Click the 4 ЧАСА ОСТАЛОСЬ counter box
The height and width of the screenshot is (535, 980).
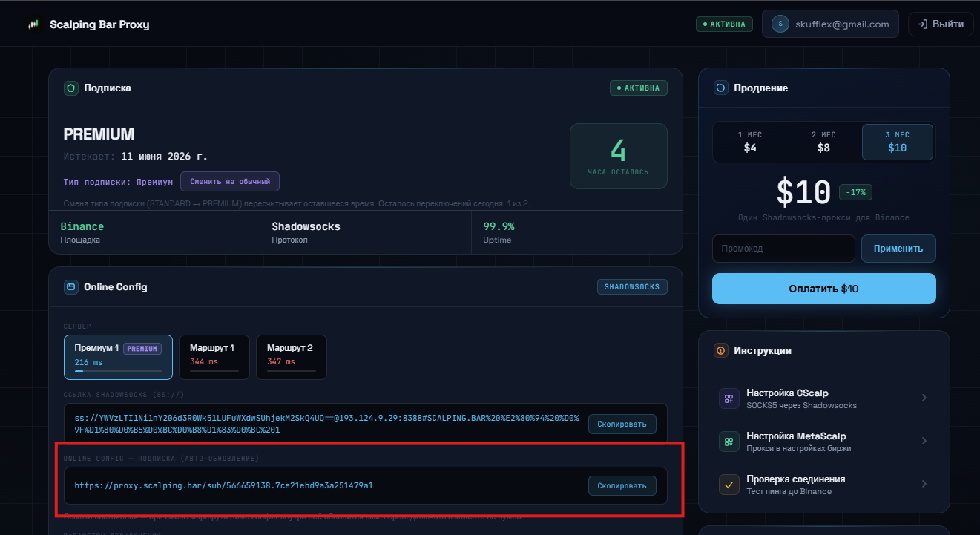[618, 156]
